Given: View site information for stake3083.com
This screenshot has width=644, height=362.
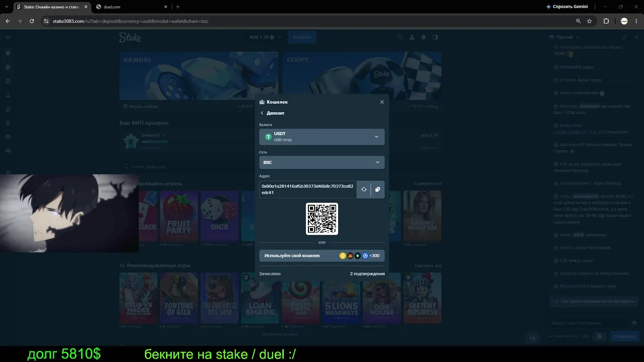Looking at the screenshot, I should click(x=46, y=21).
